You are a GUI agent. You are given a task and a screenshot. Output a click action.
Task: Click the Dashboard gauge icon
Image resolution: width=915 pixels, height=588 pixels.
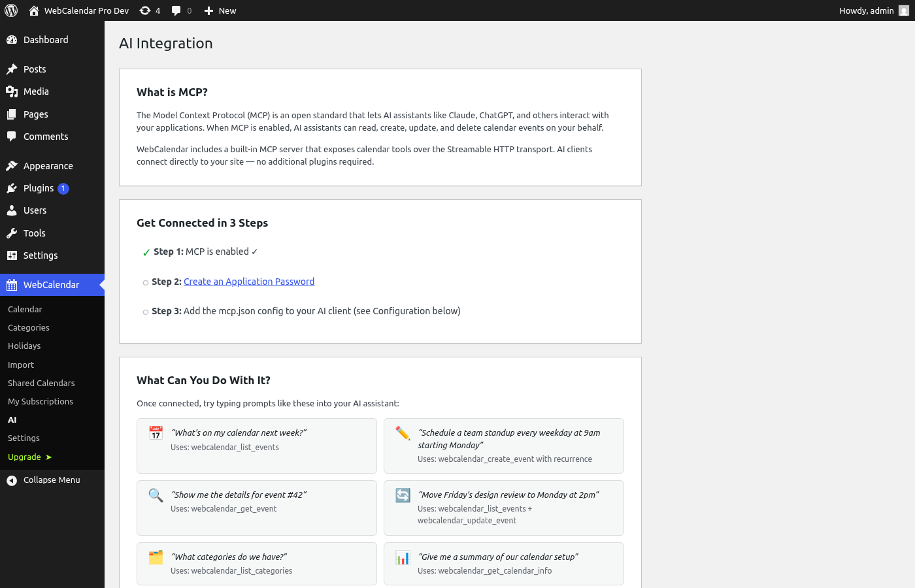[x=12, y=40]
